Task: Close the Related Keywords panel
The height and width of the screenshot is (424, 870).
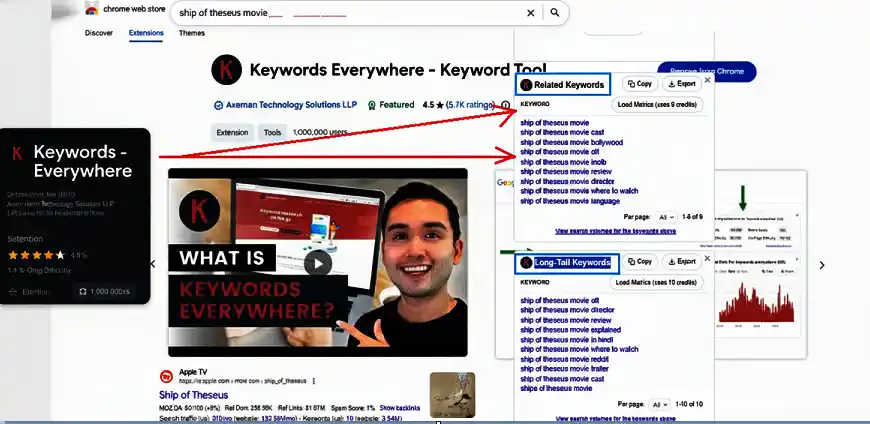Action: click(707, 80)
